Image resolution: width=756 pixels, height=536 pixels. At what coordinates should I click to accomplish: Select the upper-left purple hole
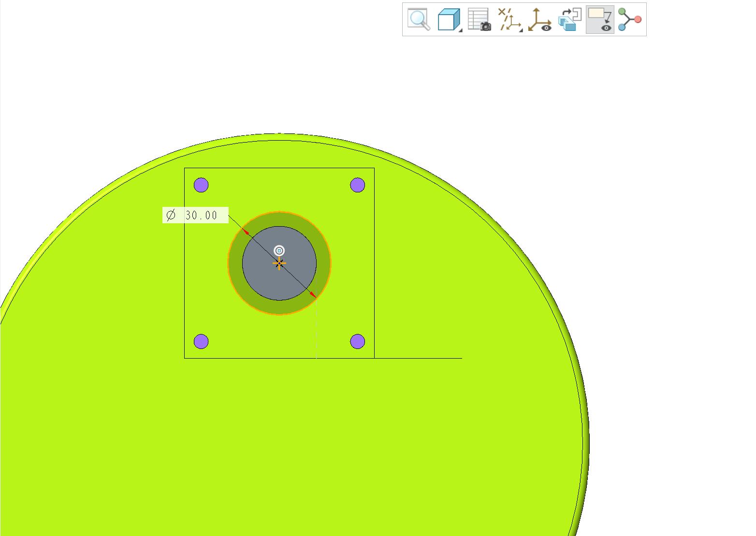click(201, 185)
